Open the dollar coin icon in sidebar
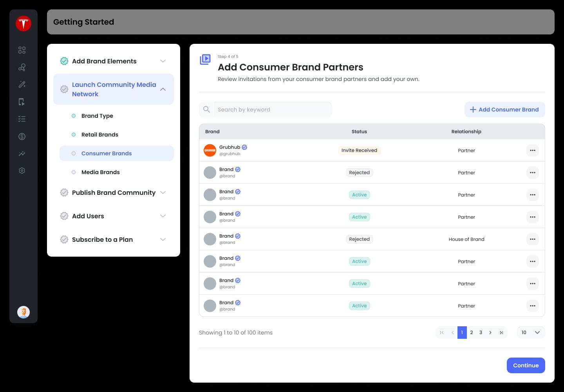Image resolution: width=564 pixels, height=392 pixels. [22, 136]
